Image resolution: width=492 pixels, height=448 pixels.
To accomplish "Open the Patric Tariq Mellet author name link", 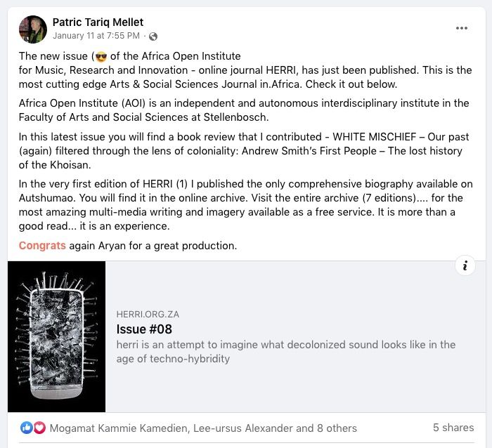I will (100, 22).
